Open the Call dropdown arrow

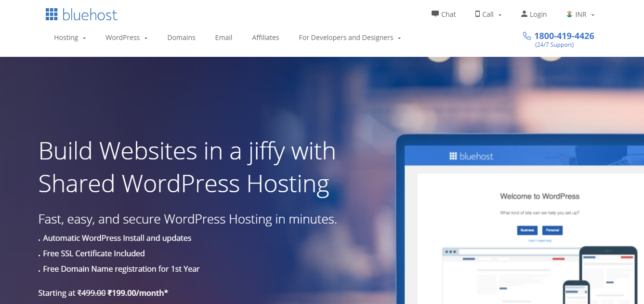(500, 15)
